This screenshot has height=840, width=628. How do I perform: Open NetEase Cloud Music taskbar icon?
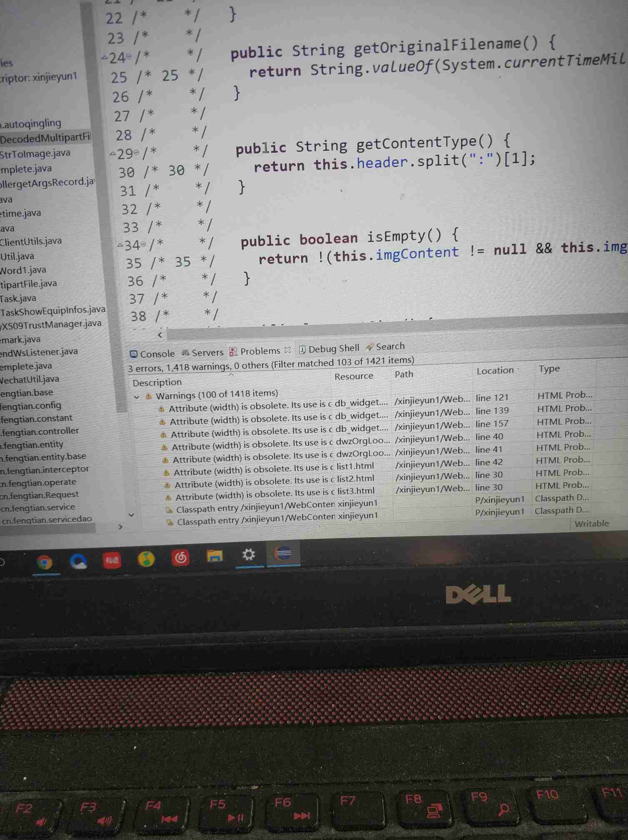180,557
